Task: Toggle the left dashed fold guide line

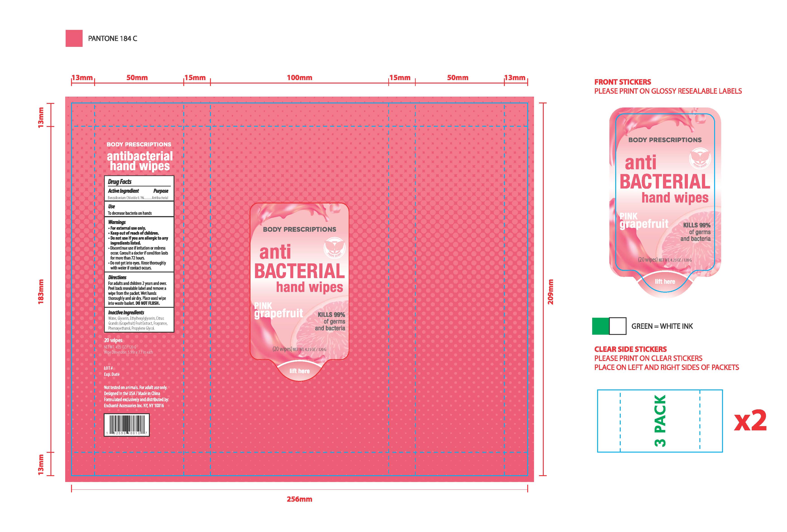Action: [95, 271]
